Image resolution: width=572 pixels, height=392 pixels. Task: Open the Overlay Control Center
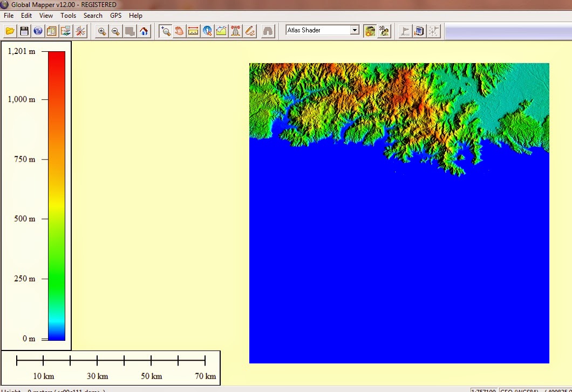(51, 31)
